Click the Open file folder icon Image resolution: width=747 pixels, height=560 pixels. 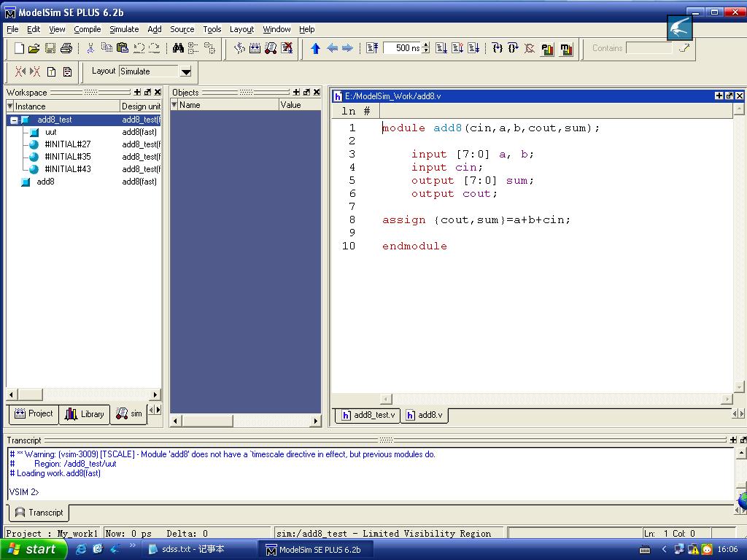click(34, 48)
